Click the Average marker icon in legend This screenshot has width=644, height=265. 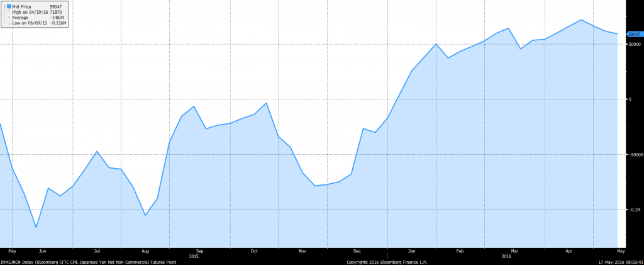[x=9, y=18]
